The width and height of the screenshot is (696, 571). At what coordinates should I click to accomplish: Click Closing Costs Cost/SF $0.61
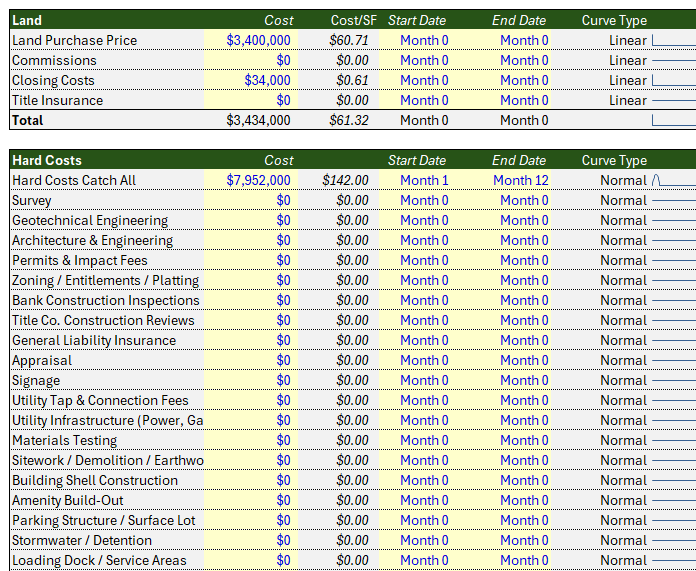point(352,80)
